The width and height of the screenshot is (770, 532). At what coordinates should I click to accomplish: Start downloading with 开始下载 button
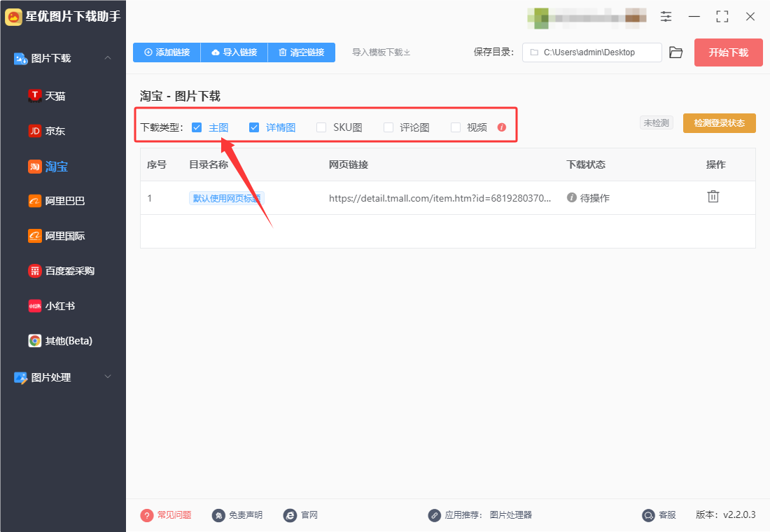[728, 52]
